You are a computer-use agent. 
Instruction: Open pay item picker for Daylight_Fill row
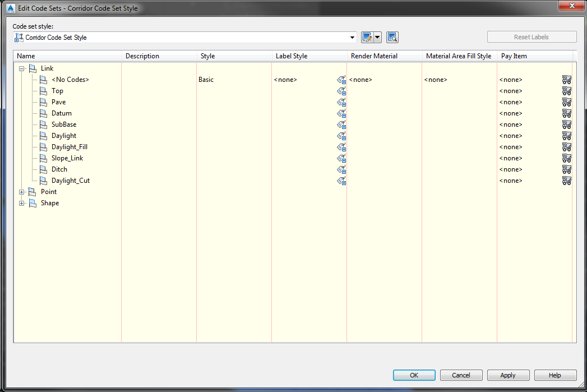567,147
